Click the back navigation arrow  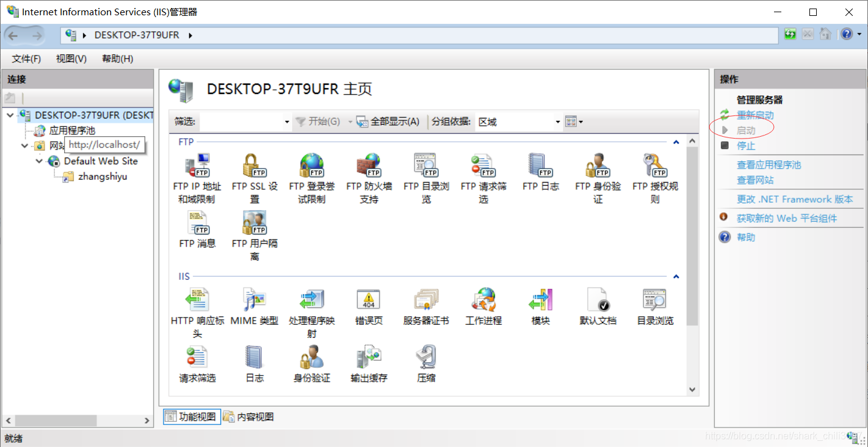(13, 35)
